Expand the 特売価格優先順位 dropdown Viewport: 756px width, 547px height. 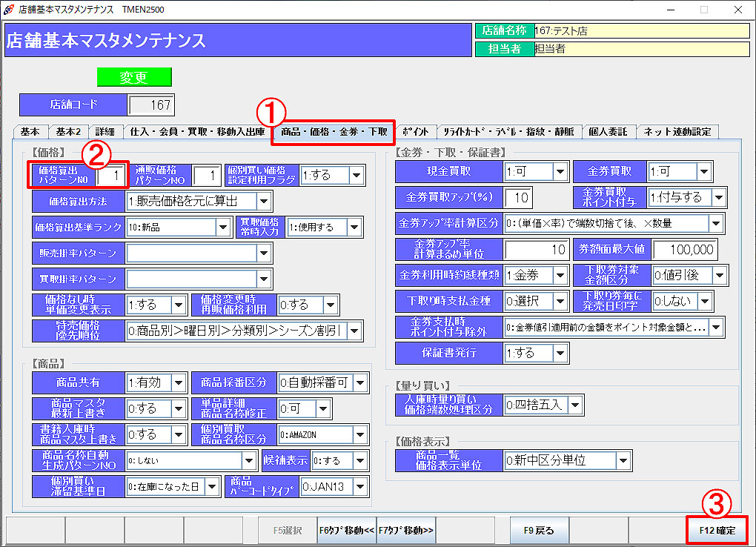[355, 331]
